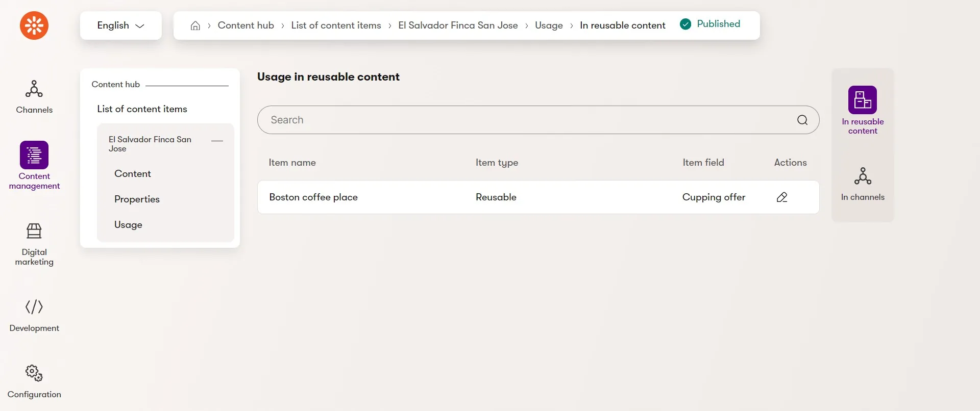Click the search magnifier icon

pyautogui.click(x=802, y=120)
